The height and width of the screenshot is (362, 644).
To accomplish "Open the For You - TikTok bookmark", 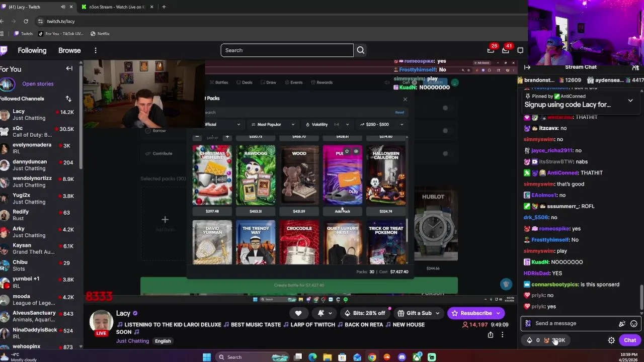I will click(x=61, y=34).
